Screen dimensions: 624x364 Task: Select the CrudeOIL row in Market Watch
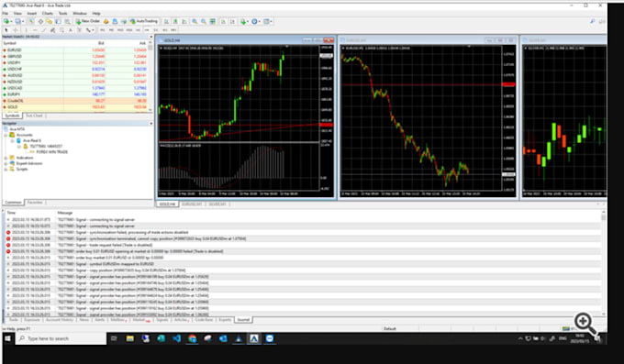(75, 101)
